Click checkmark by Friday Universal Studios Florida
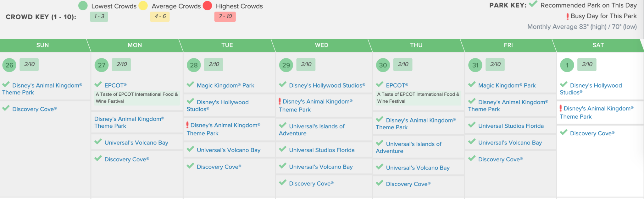 472,125
